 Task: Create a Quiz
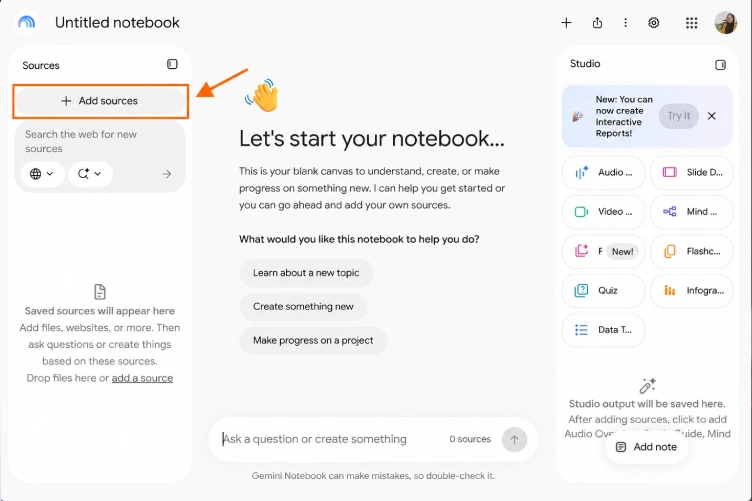point(603,291)
